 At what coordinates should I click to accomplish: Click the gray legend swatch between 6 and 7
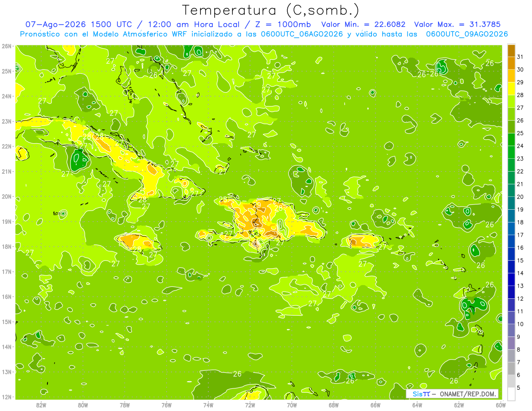coord(511,369)
